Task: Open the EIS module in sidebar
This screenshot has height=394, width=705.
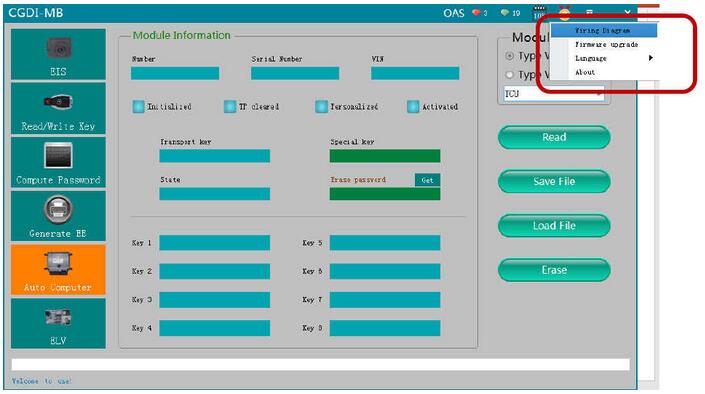Action: point(58,54)
